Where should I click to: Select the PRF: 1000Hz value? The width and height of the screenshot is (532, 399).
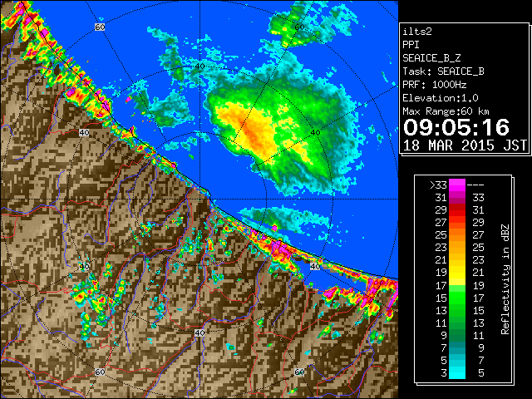tap(435, 85)
